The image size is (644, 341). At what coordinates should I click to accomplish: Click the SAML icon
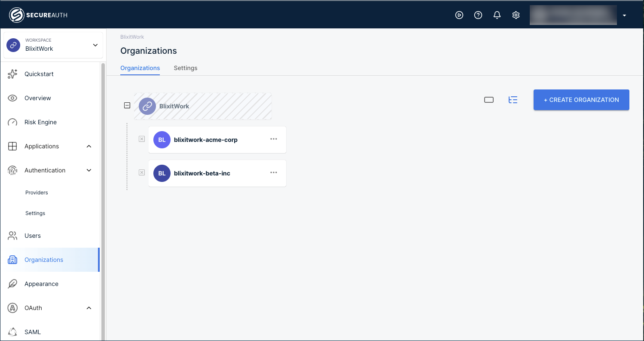(x=12, y=332)
